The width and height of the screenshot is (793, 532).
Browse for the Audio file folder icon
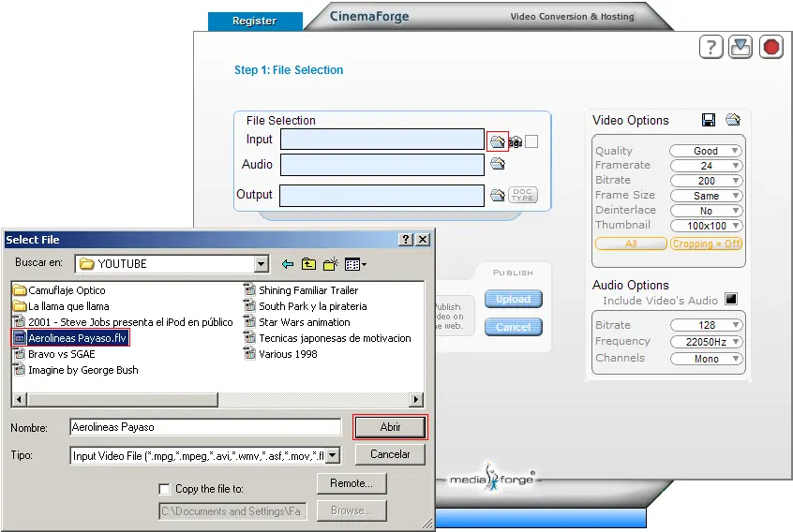(498, 164)
